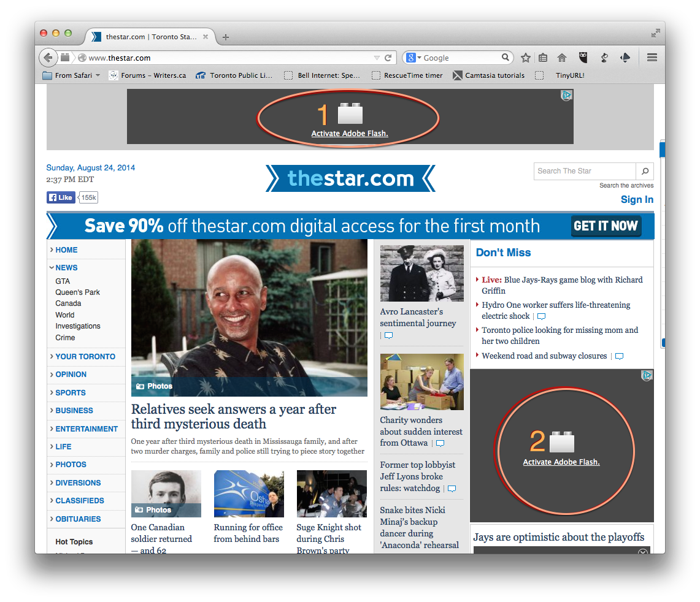Click the thestar.com logo
The width and height of the screenshot is (700, 602).
tap(350, 178)
